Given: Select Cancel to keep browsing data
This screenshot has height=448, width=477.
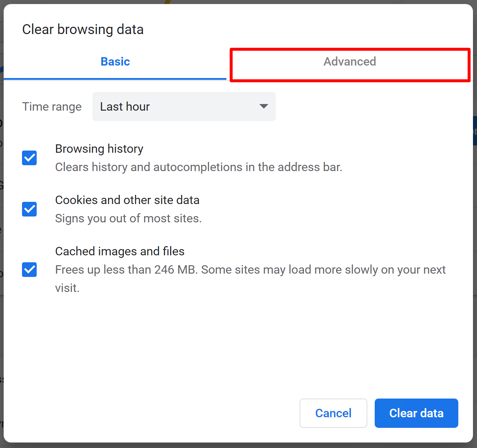Looking at the screenshot, I should click(333, 413).
